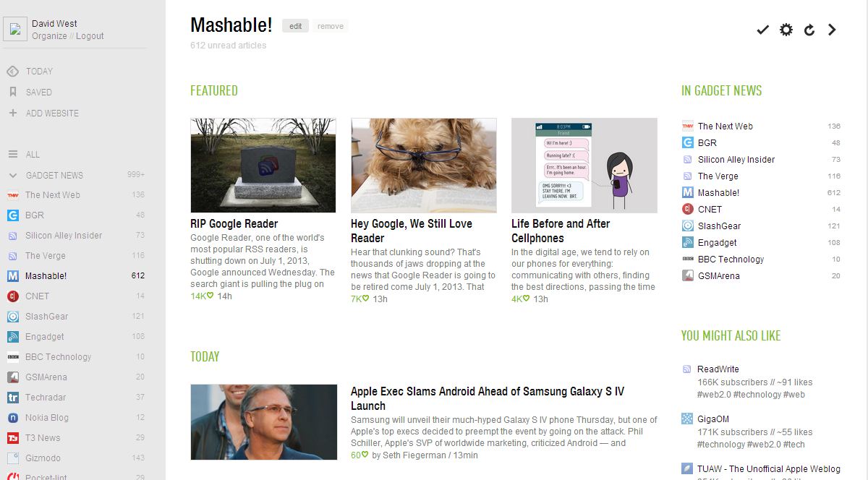This screenshot has width=868, height=480.
Task: Click the Add Website plus icon
Action: click(12, 113)
